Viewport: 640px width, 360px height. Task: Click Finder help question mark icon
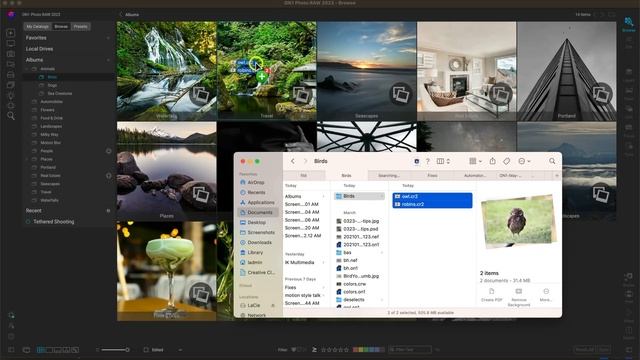tap(428, 161)
